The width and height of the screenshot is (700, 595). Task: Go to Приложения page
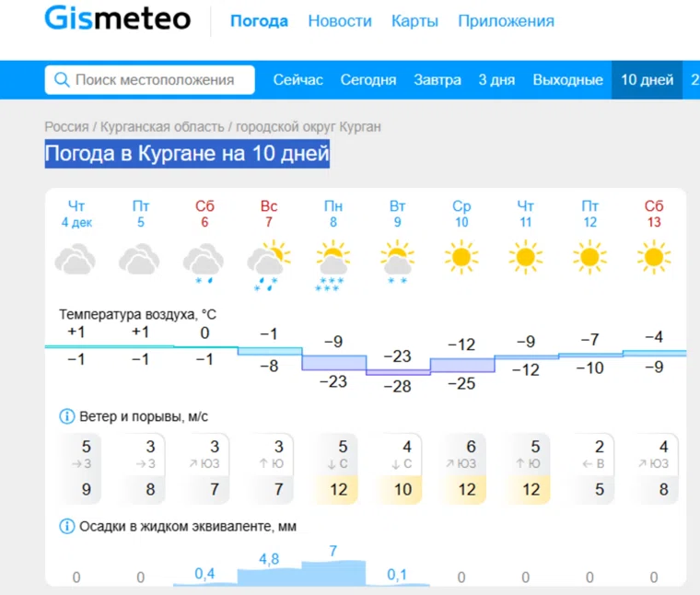pos(506,21)
